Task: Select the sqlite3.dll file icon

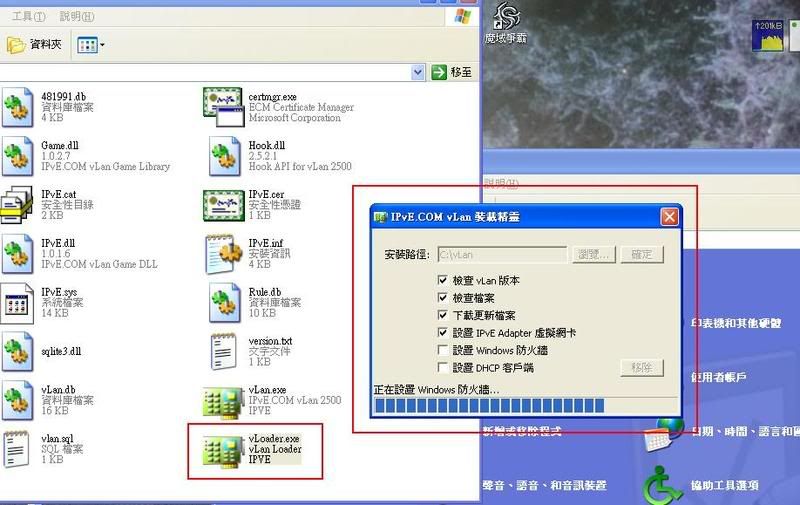Action: point(17,351)
